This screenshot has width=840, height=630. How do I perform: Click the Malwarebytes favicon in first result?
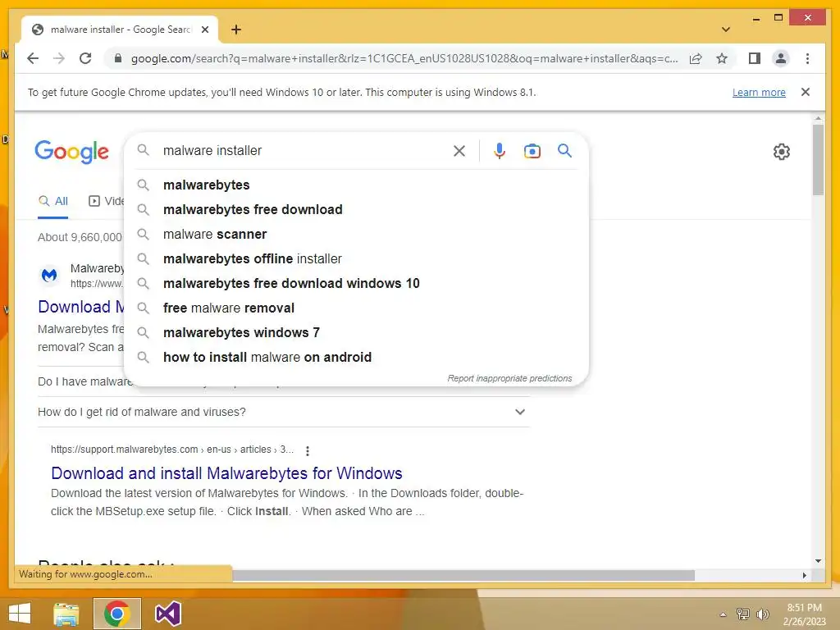(x=49, y=276)
